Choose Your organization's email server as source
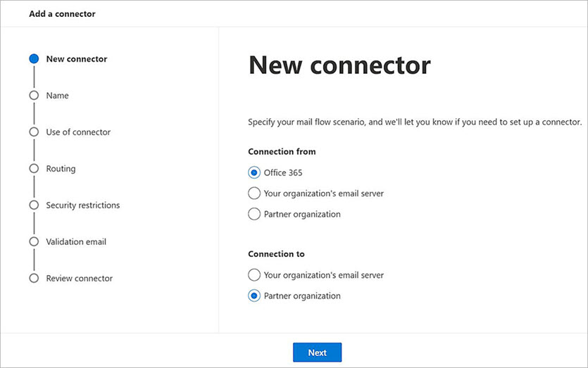The image size is (588, 368). point(254,193)
